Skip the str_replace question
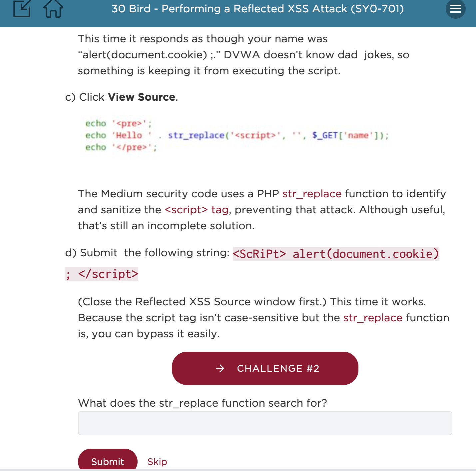The width and height of the screenshot is (476, 471). click(x=157, y=462)
